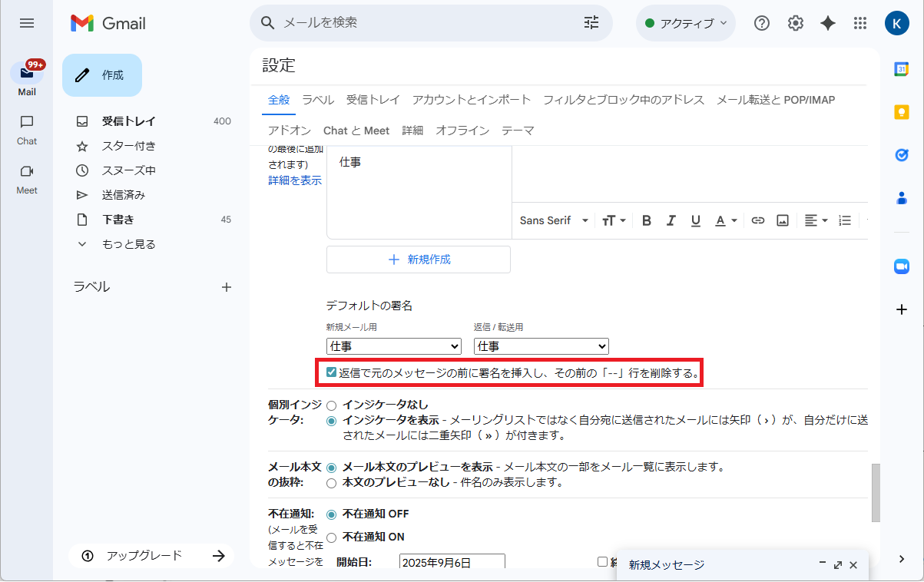Open the Sans Serif font dropdown
This screenshot has width=924, height=582.
tap(552, 220)
